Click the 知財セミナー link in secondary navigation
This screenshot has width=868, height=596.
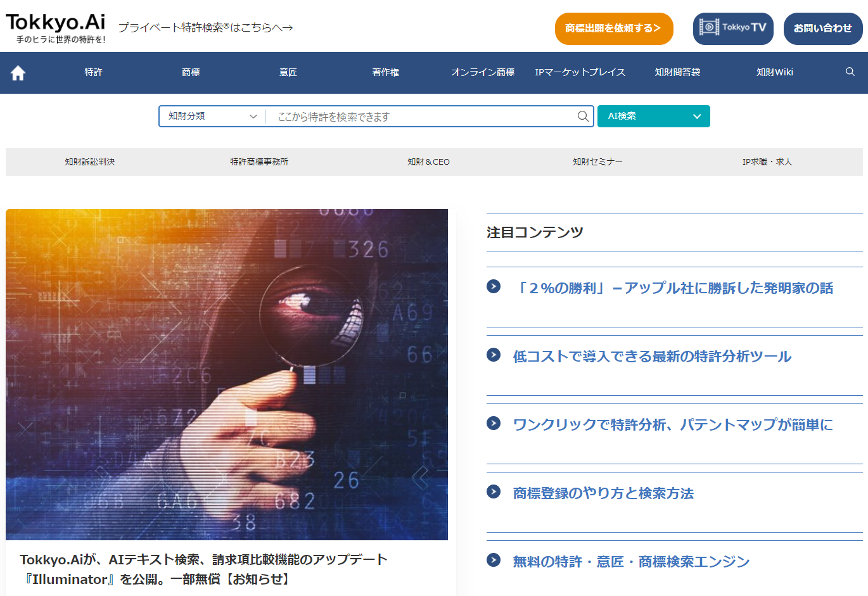(597, 162)
